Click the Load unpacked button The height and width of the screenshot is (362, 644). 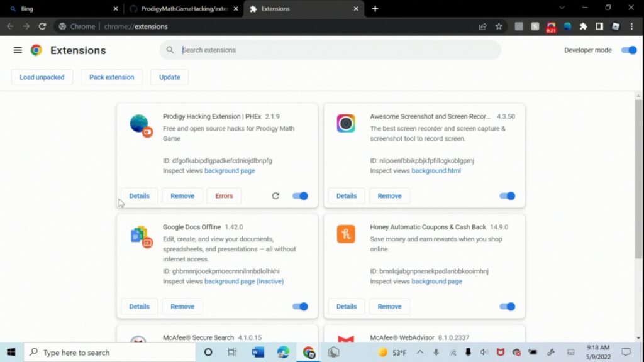tap(42, 77)
